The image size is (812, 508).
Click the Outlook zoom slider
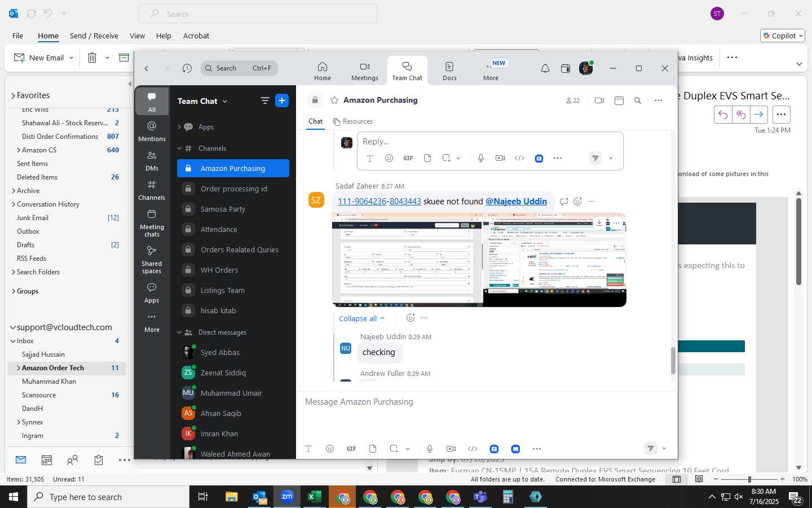coord(749,479)
